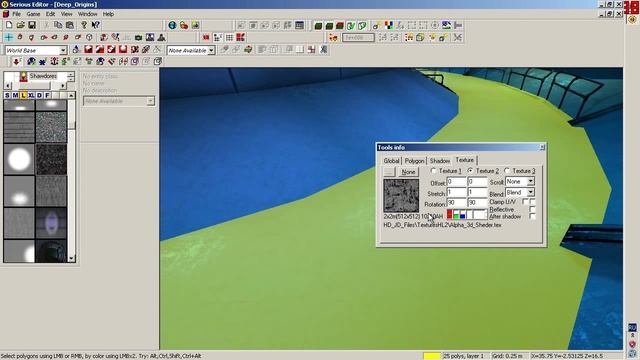Image resolution: width=640 pixels, height=360 pixels.
Task: Click the colorful checkered squares icon
Action: [389, 25]
